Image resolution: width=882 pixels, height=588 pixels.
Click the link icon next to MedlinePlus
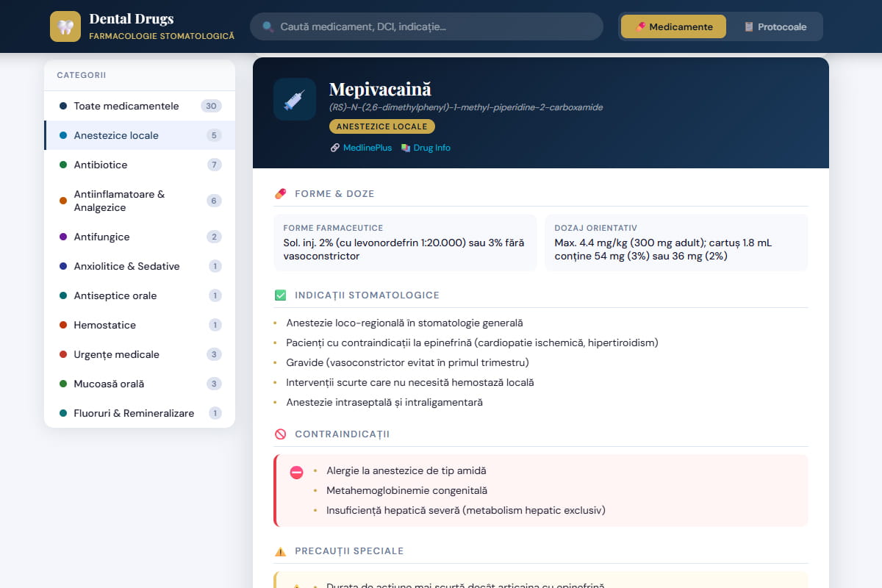(335, 148)
